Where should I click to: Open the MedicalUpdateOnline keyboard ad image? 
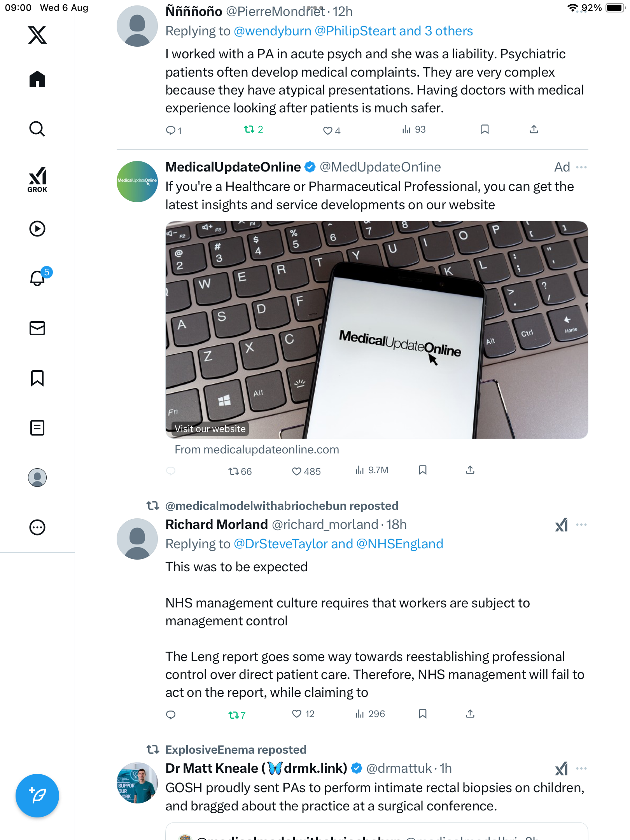376,330
